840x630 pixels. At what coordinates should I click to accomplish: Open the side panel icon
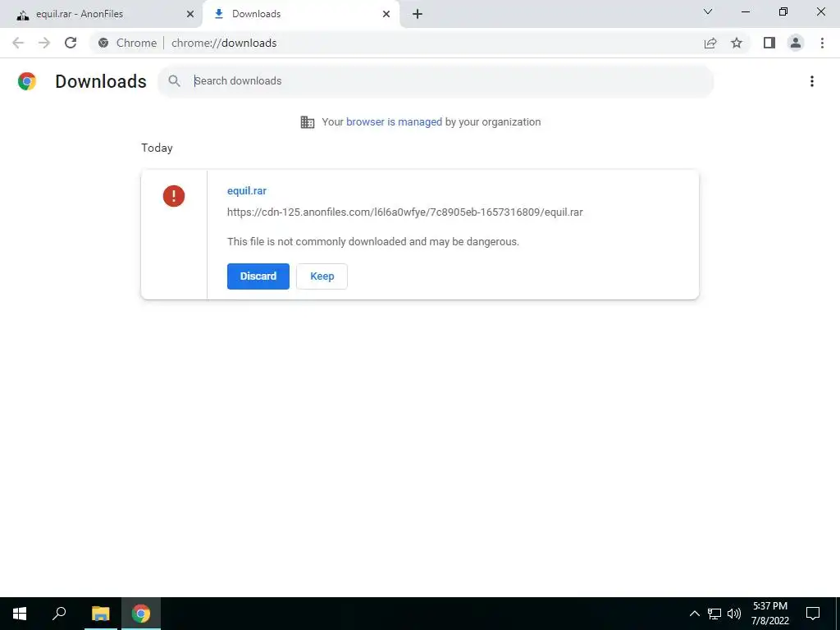click(x=769, y=43)
